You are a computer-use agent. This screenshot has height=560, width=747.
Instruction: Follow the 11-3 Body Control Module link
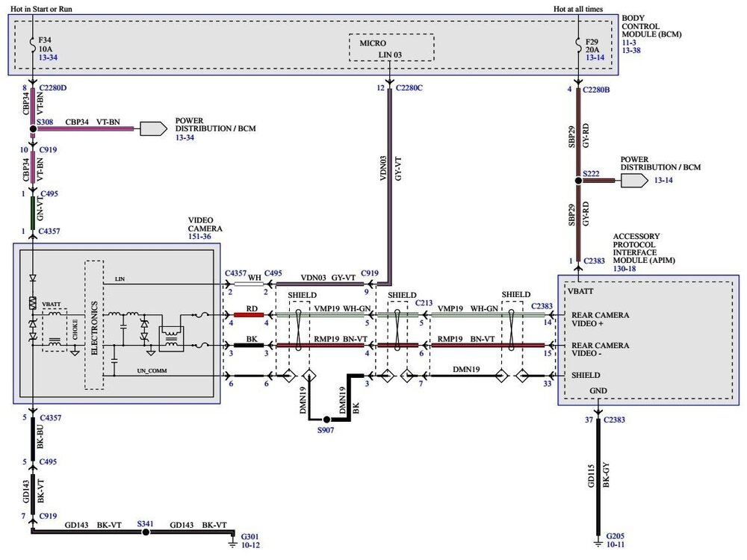tap(629, 44)
